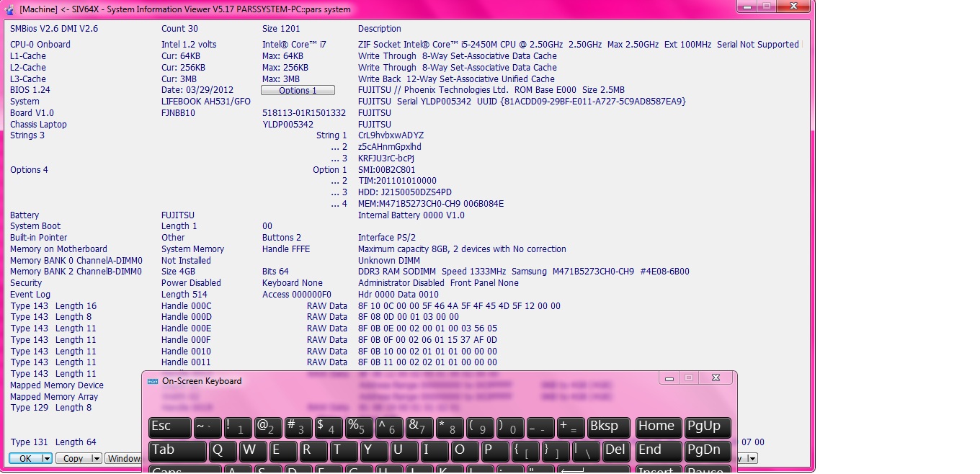
Task: Click the P key on On-Screen Keyboard
Action: point(496,451)
